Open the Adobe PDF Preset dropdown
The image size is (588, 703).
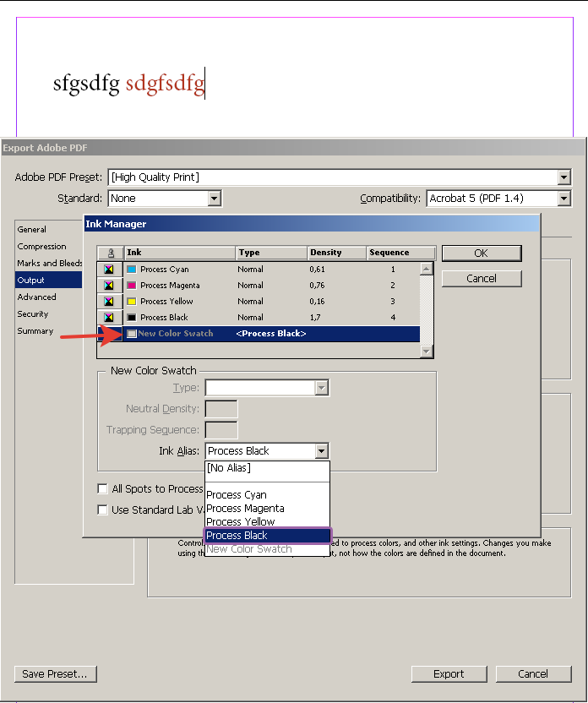point(564,177)
